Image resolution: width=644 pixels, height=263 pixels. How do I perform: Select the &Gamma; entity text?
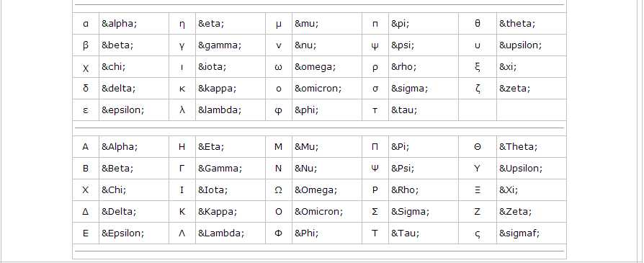(220, 169)
